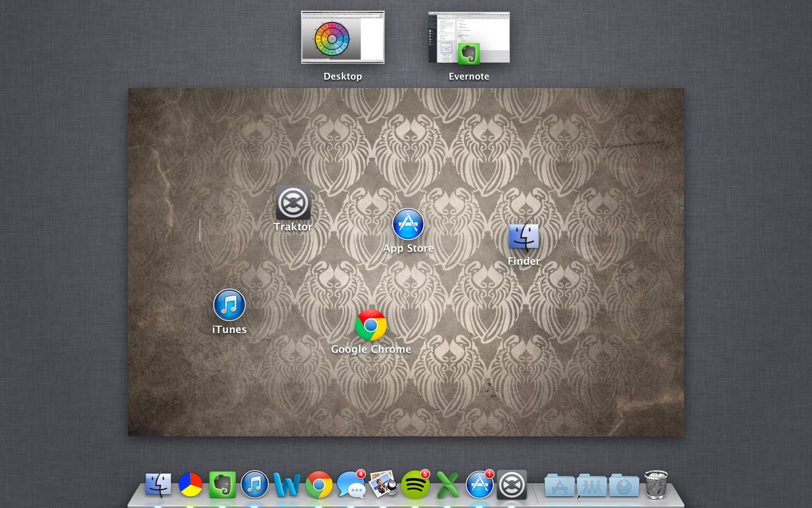Open App Store with 1 update badge in the Dock

pyautogui.click(x=480, y=484)
